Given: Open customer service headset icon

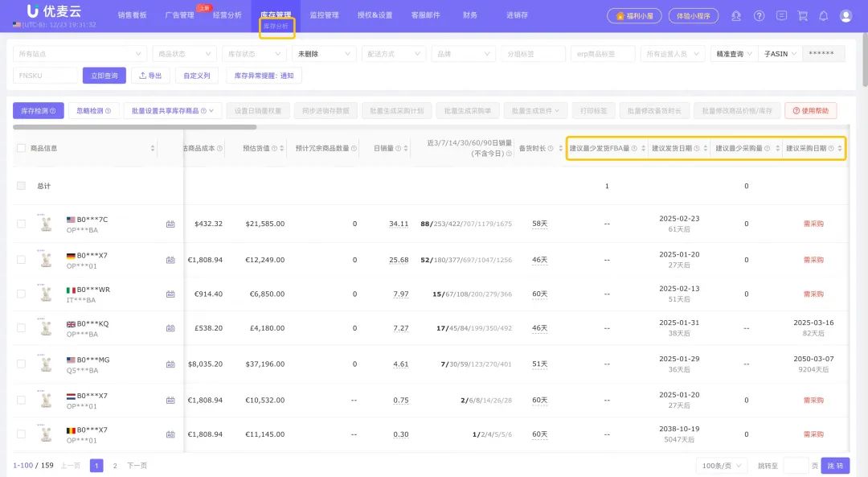Looking at the screenshot, I should [736, 16].
